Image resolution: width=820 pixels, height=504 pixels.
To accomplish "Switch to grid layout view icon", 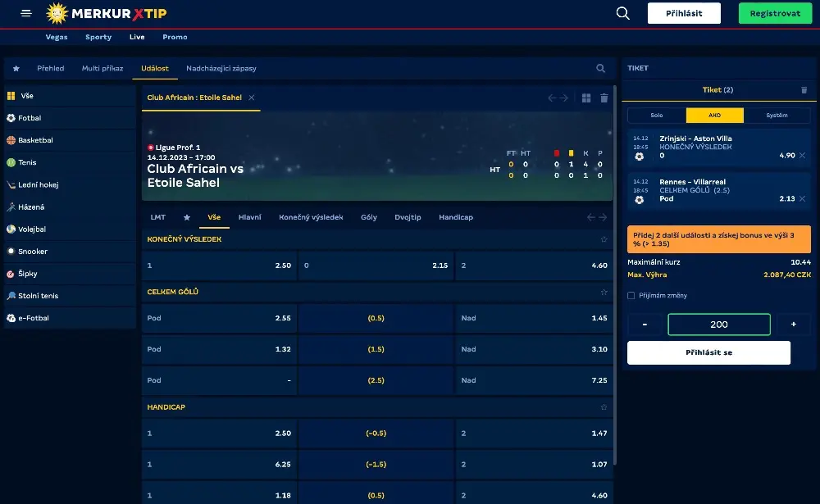I will [586, 98].
